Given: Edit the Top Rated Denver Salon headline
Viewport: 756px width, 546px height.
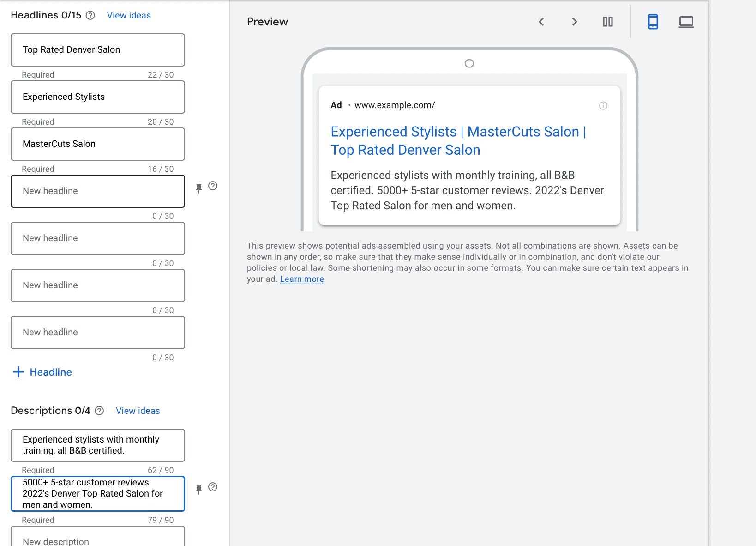Looking at the screenshot, I should (98, 50).
